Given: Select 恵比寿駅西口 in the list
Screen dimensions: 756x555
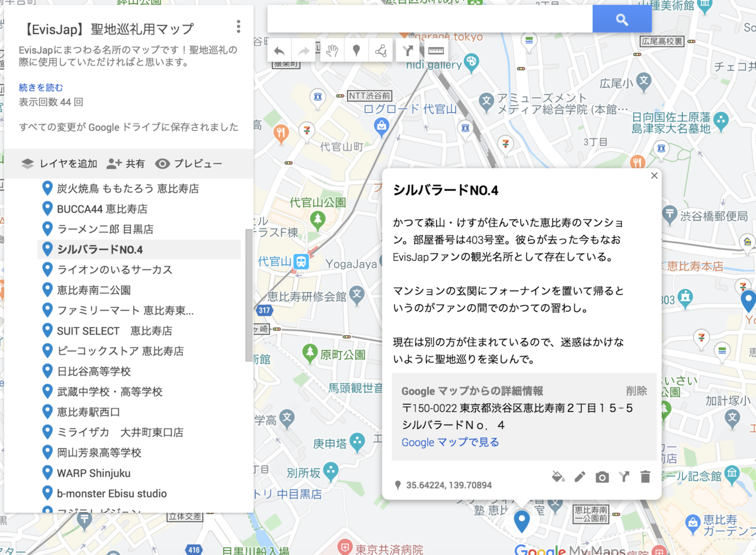Looking at the screenshot, I should [x=139, y=412].
